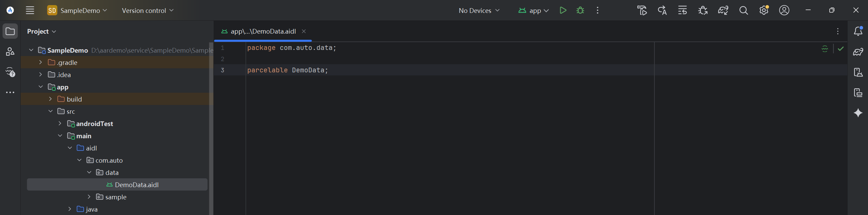Open the SampleDemo project dropdown
This screenshot has width=868, height=215.
tap(77, 11)
